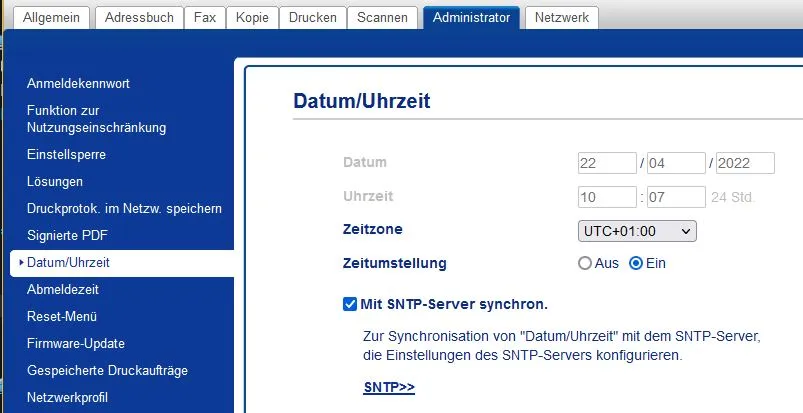Click the year field showing 2022
803x413 pixels.
click(x=745, y=163)
